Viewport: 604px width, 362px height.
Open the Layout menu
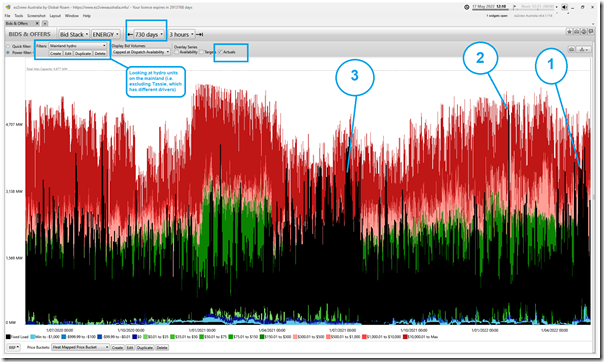pos(55,16)
